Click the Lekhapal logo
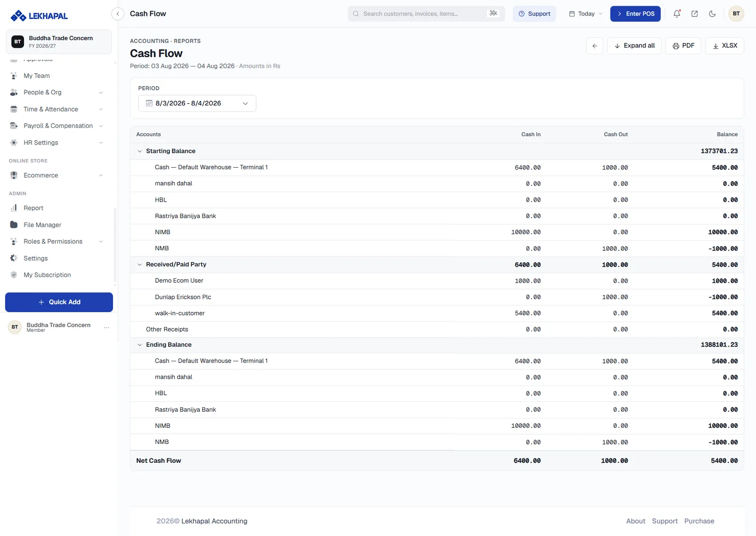 pos(39,16)
